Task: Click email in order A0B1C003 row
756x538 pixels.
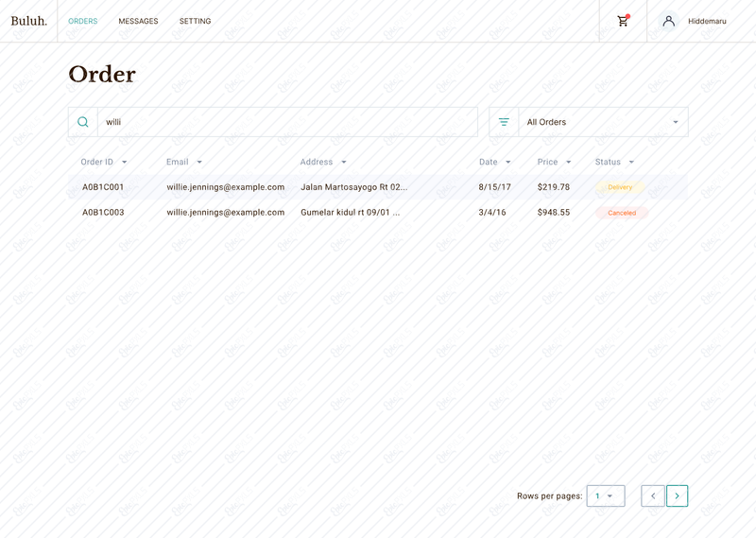Action: pyautogui.click(x=226, y=212)
